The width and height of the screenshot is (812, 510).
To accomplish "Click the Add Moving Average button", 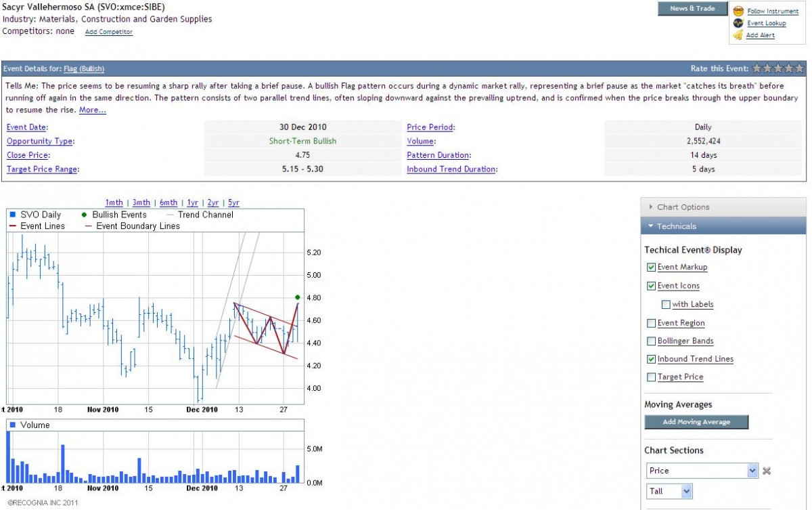I will tap(696, 422).
